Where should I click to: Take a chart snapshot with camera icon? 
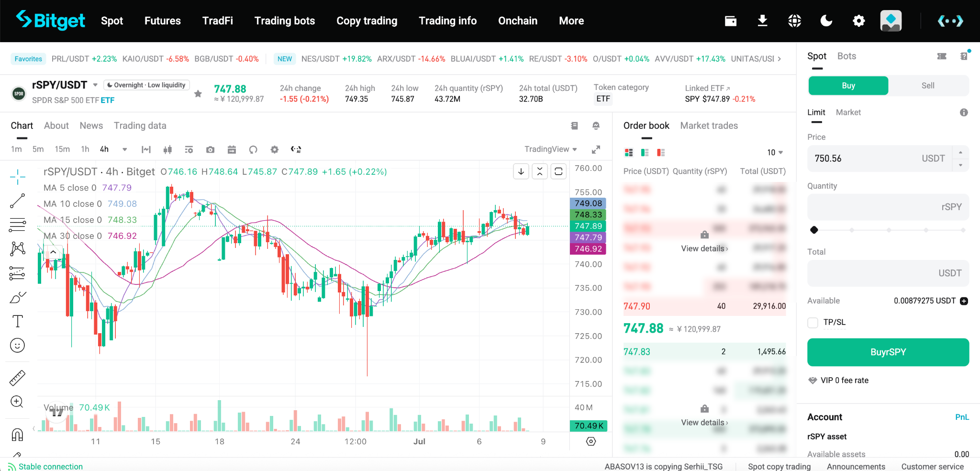(210, 149)
